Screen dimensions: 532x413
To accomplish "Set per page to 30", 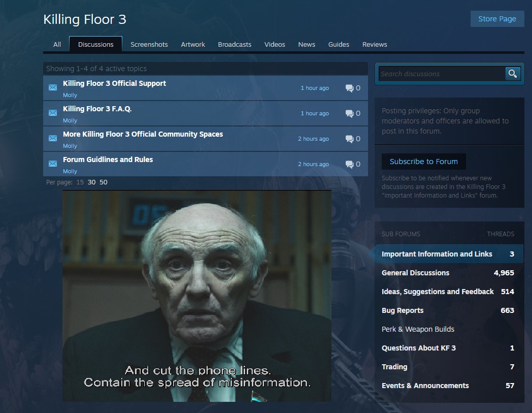I will 91,182.
